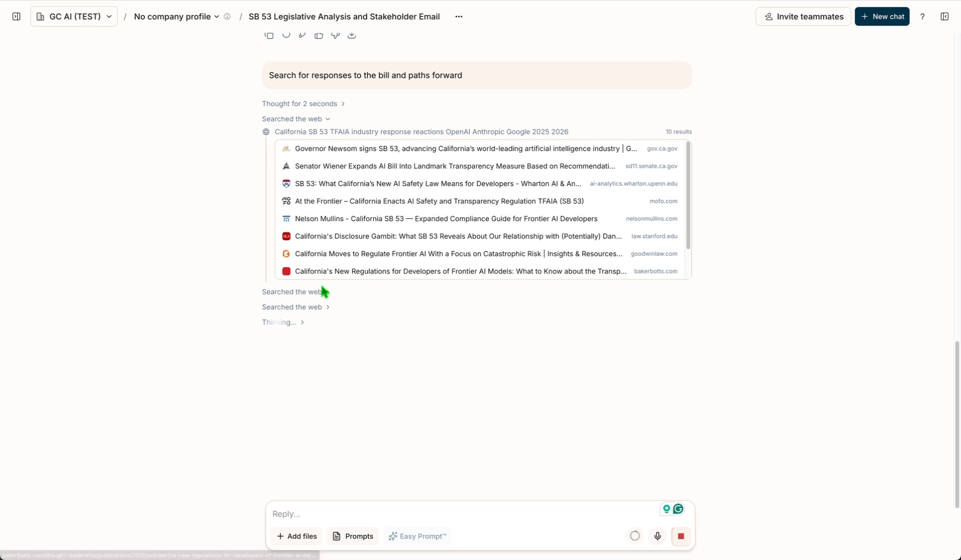
Task: Toggle the right side panel icon
Action: point(944,17)
